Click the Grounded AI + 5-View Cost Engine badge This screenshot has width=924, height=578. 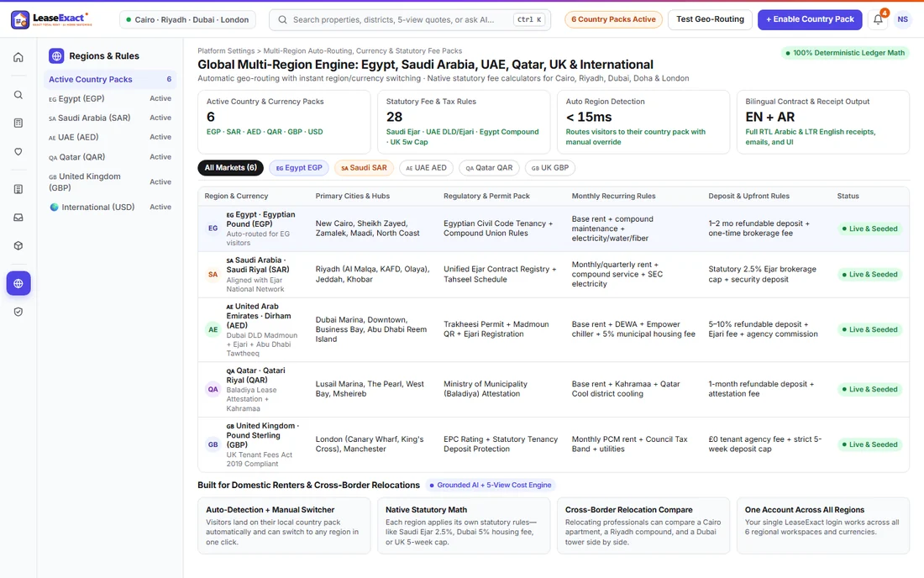point(491,485)
